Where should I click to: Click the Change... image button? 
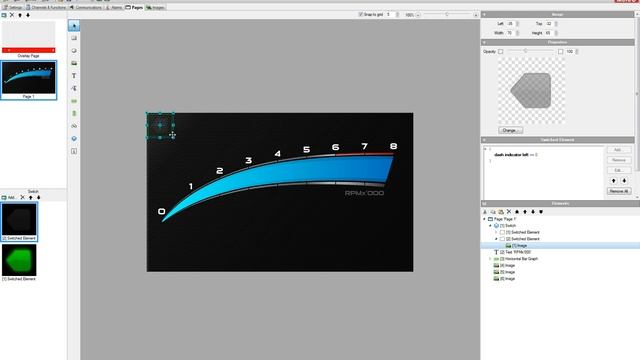tap(510, 130)
